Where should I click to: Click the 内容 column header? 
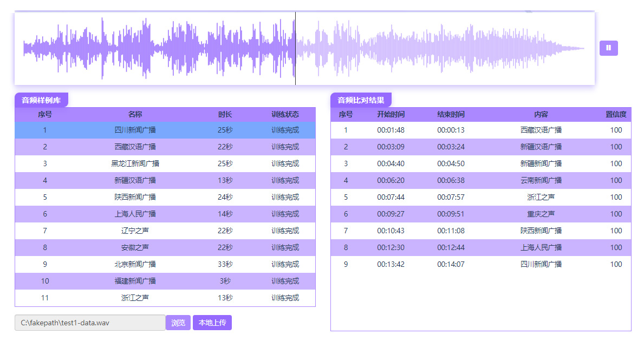541,115
